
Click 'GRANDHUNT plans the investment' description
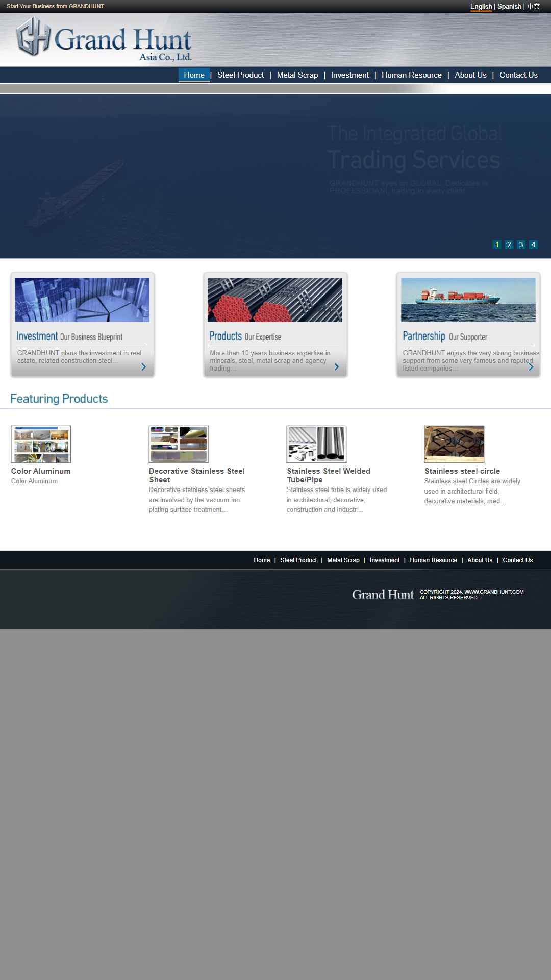(x=80, y=357)
